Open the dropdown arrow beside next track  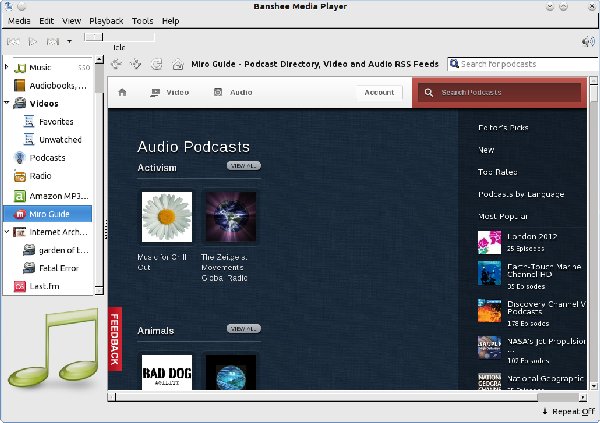click(69, 41)
